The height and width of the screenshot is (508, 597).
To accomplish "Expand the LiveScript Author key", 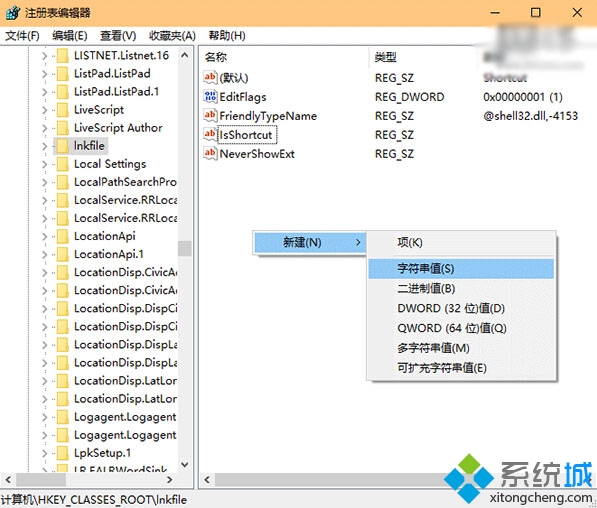I will click(x=45, y=128).
